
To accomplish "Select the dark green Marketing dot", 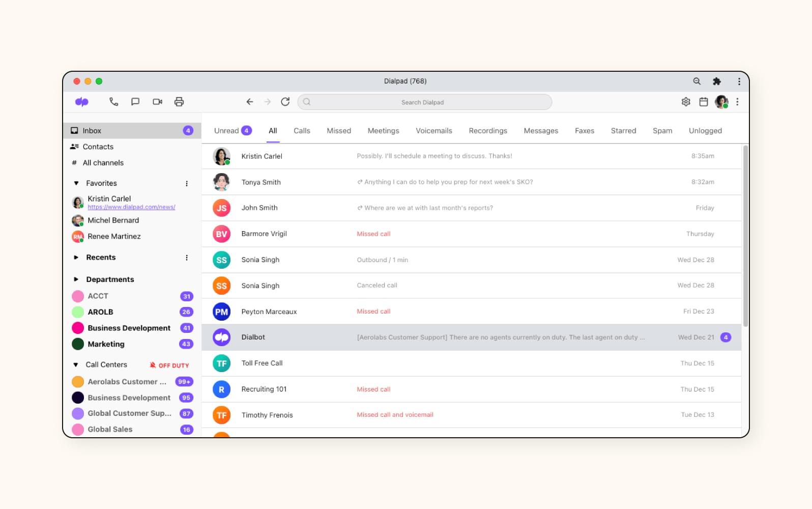I will [x=78, y=344].
